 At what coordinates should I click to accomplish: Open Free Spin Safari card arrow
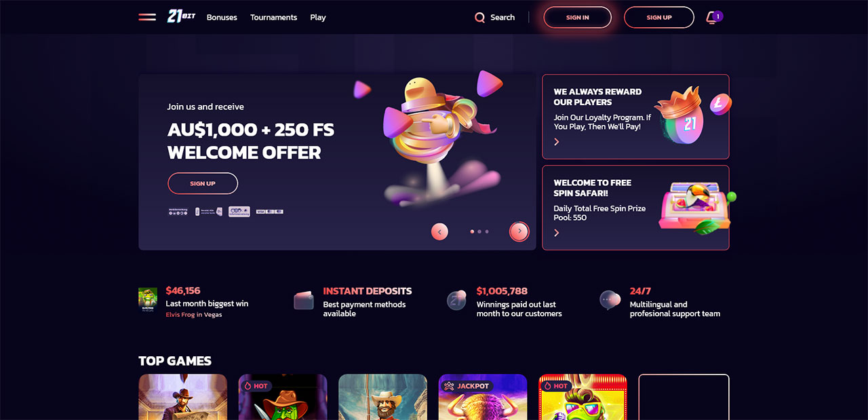tap(557, 233)
